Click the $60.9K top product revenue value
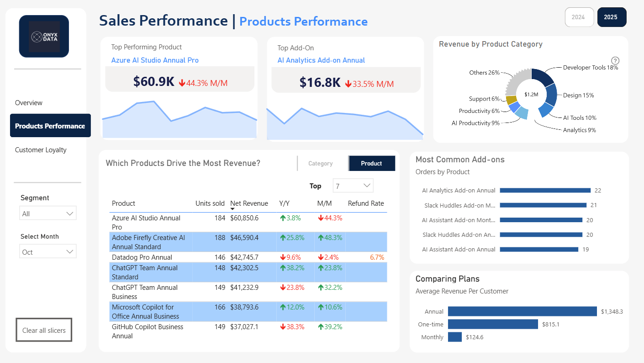Screen dimensions: 644x363 click(x=154, y=81)
